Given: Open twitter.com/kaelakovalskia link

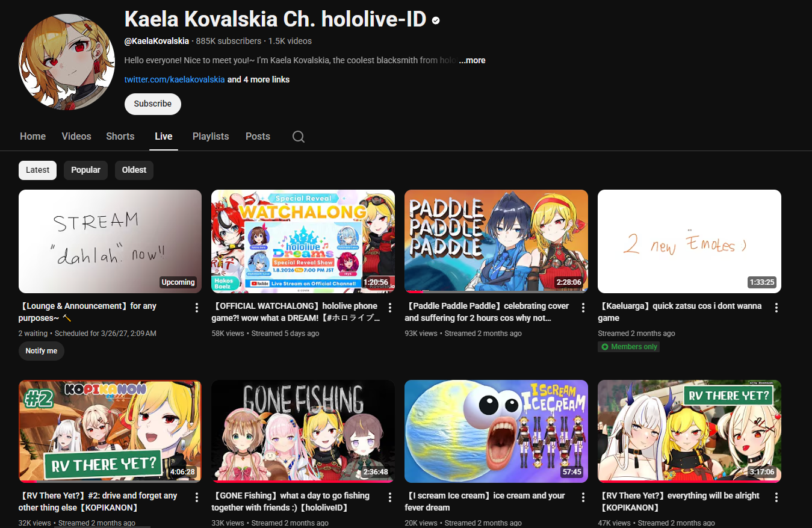Looking at the screenshot, I should [x=175, y=79].
